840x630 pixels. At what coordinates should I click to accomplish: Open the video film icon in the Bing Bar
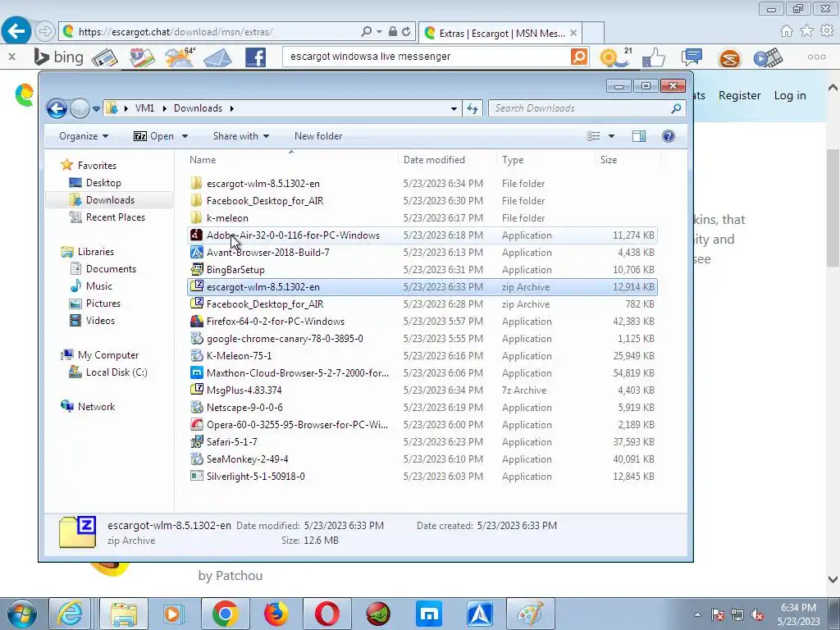coord(768,57)
